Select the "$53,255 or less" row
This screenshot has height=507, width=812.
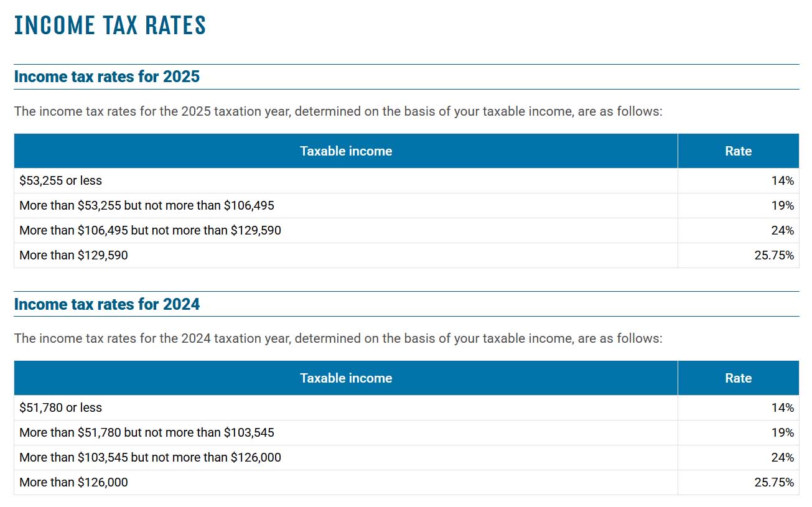pos(60,180)
